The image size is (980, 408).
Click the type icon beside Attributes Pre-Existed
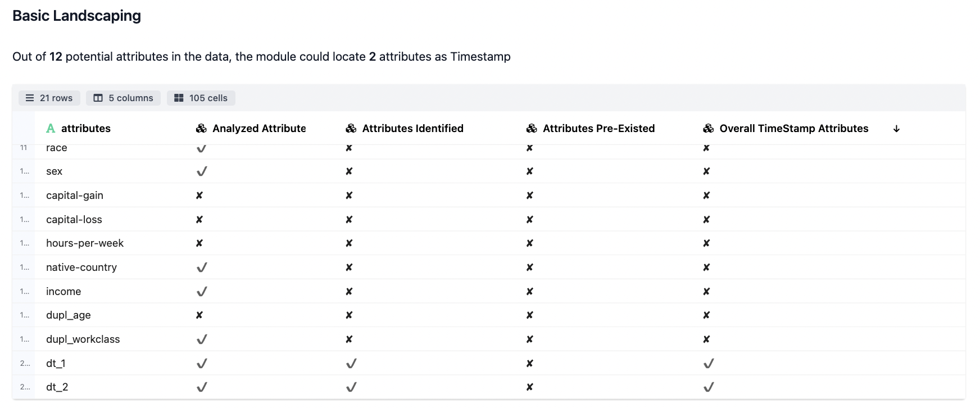pyautogui.click(x=532, y=128)
